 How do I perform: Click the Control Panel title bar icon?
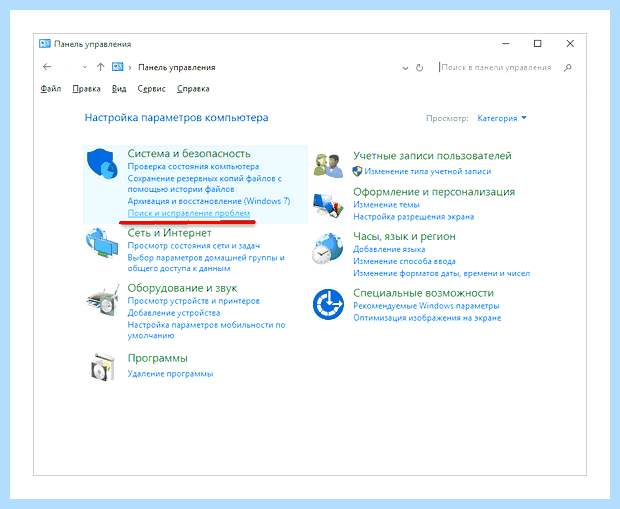point(45,44)
